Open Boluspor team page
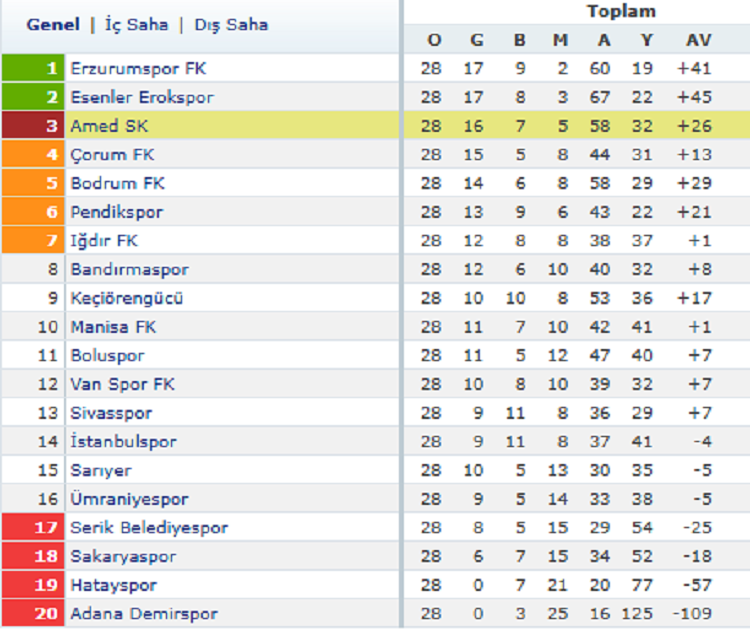 pyautogui.click(x=107, y=355)
